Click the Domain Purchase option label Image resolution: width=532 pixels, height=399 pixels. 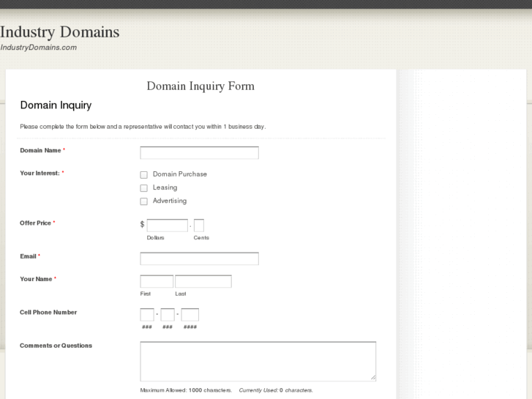click(180, 174)
